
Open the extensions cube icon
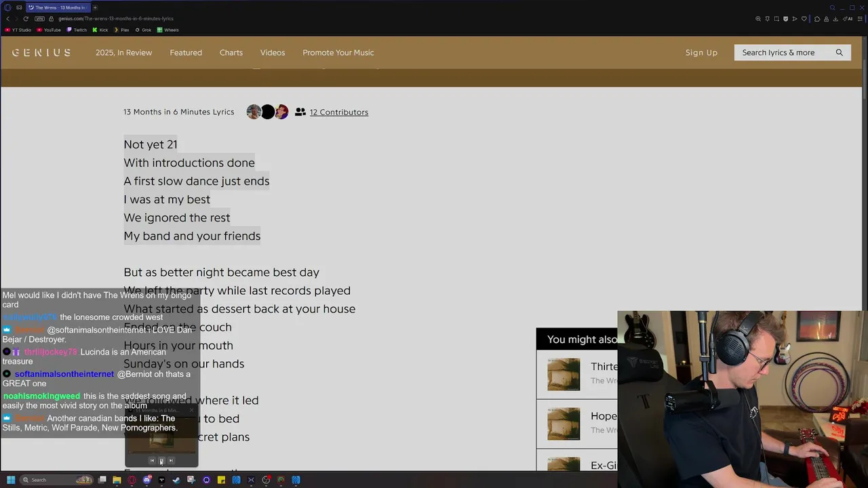pyautogui.click(x=817, y=19)
